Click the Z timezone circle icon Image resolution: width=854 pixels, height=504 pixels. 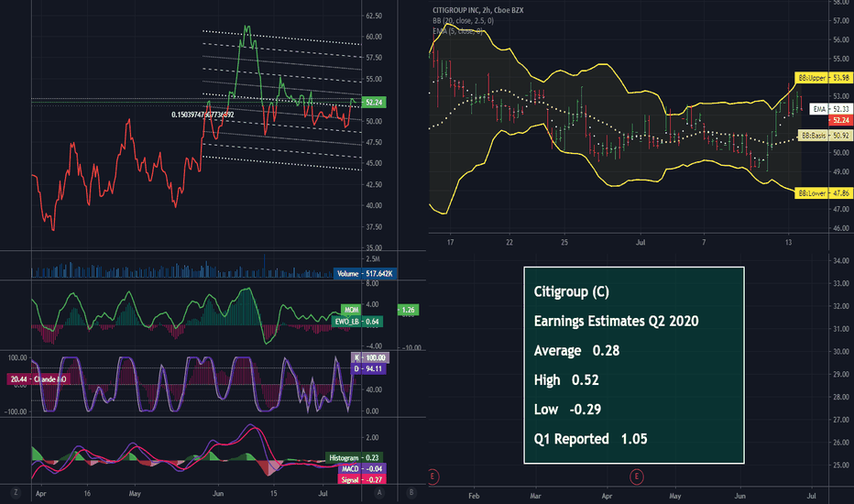coord(16,493)
